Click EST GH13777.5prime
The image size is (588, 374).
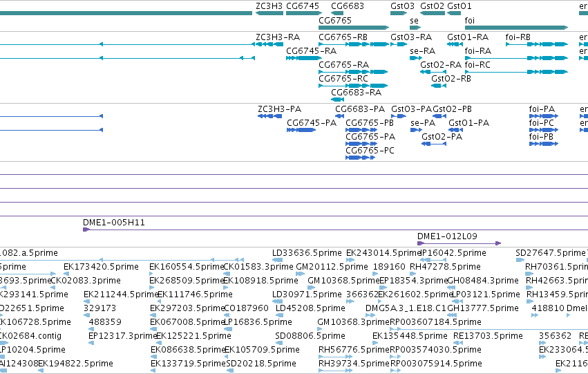pyautogui.click(x=451, y=315)
